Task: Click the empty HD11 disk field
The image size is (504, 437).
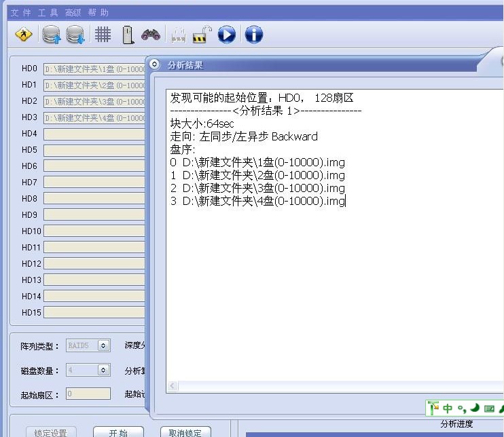Action: click(x=94, y=247)
